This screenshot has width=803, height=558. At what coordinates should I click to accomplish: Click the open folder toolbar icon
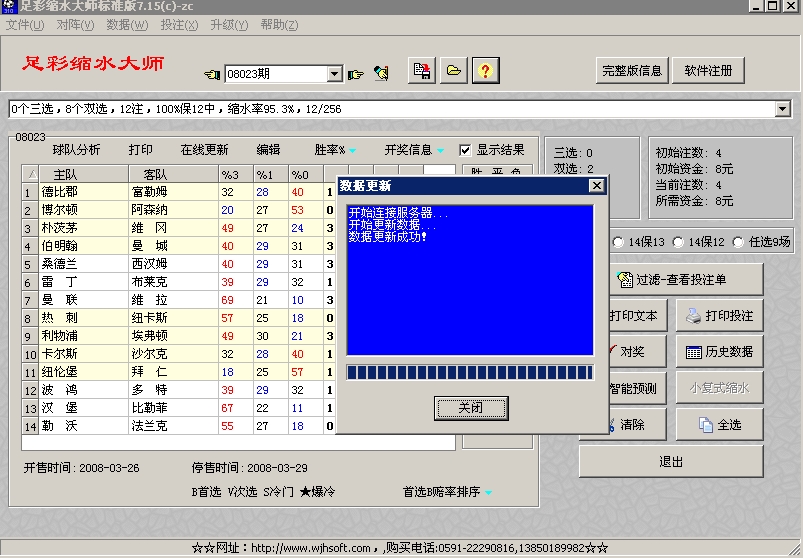[454, 71]
